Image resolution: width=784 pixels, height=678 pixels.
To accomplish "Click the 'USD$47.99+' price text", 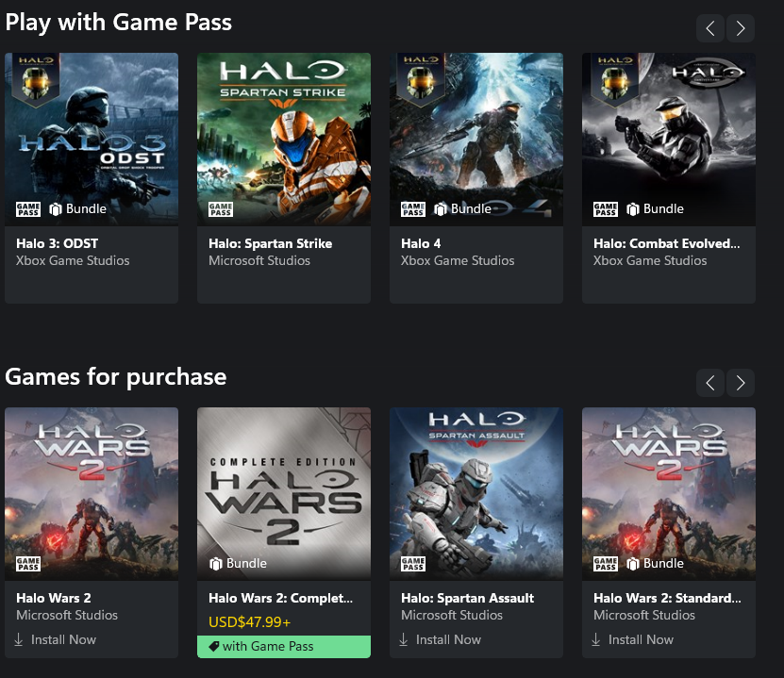I will point(249,622).
